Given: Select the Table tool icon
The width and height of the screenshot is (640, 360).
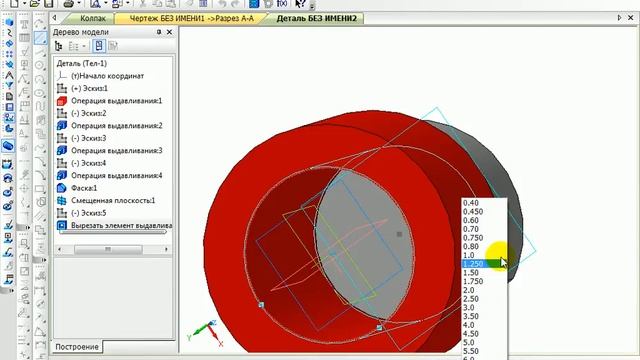Looking at the screenshot, I should coord(24,38).
